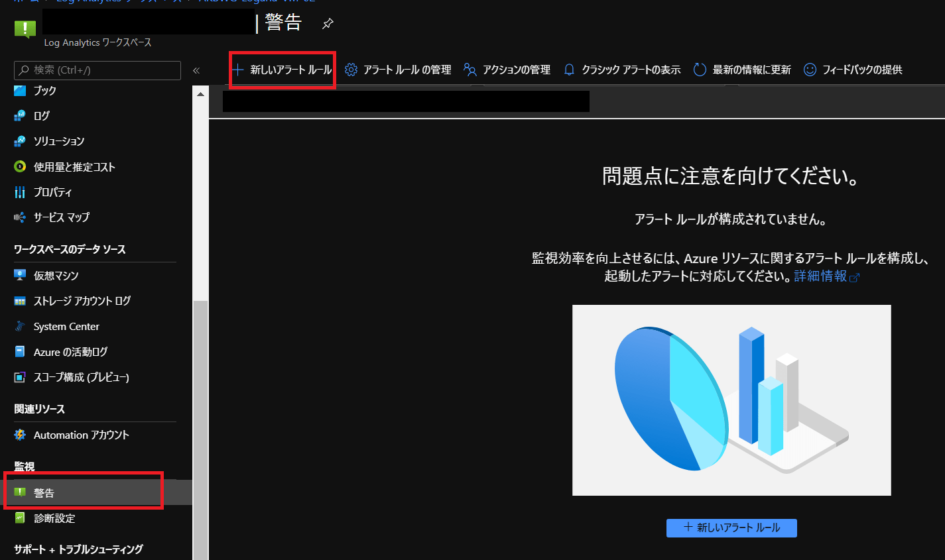The height and width of the screenshot is (560, 945).
Task: Click the sidebar scrollbar thumb
Action: (x=200, y=429)
